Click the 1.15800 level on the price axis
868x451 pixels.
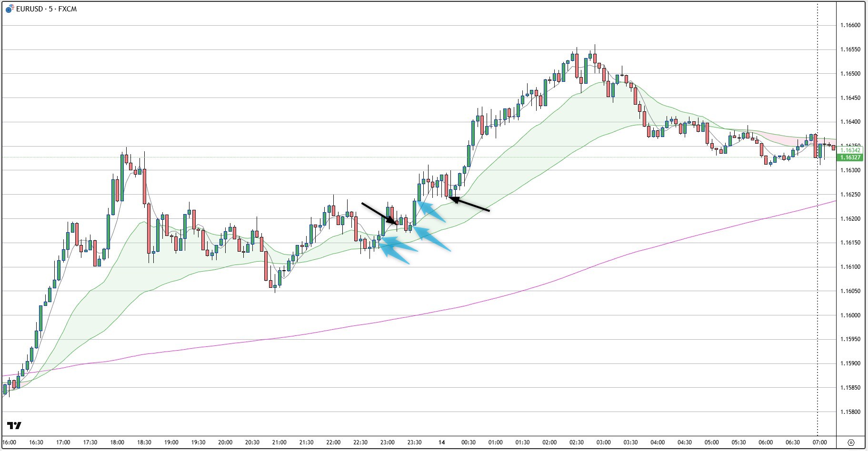pyautogui.click(x=850, y=412)
